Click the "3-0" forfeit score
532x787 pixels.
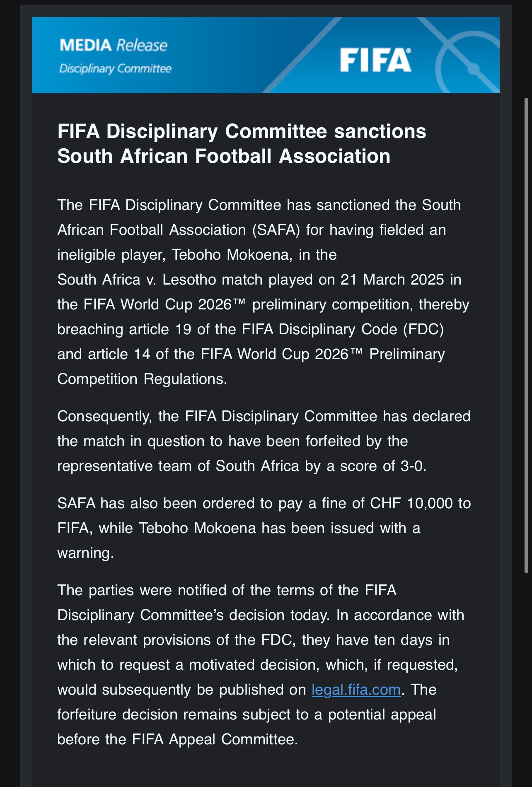click(411, 466)
